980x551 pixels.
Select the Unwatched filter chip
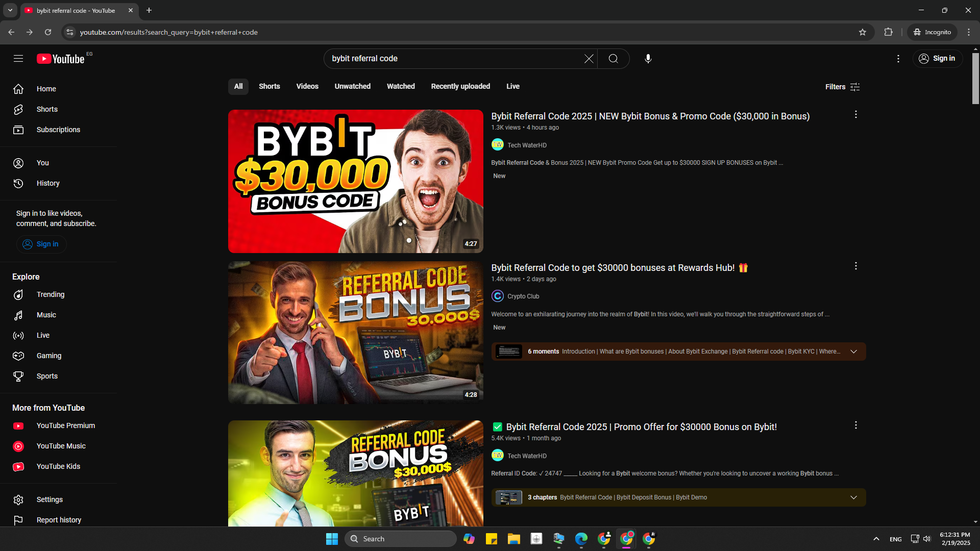click(x=352, y=86)
